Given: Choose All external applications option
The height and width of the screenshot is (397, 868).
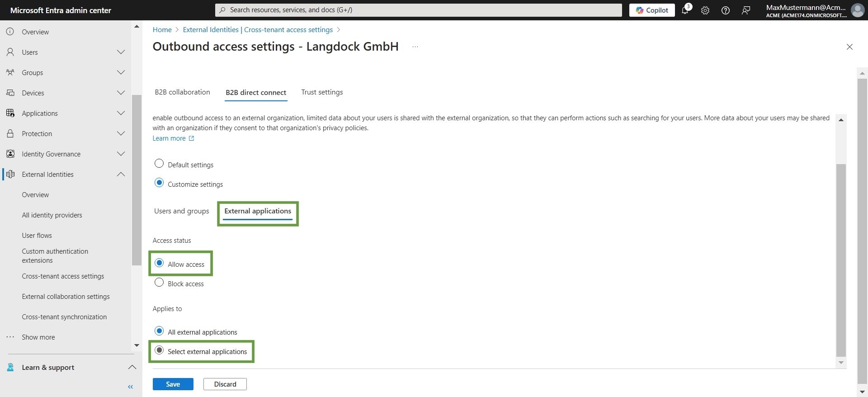Looking at the screenshot, I should [159, 331].
